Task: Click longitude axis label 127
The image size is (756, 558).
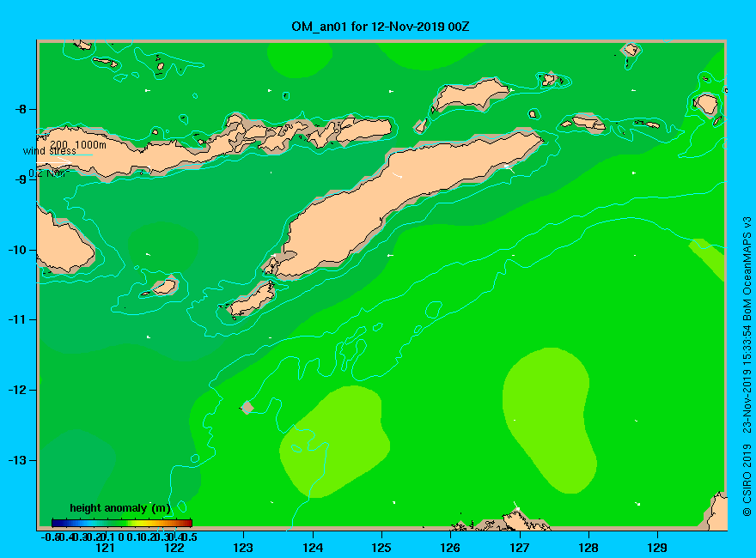Action: coord(519,548)
